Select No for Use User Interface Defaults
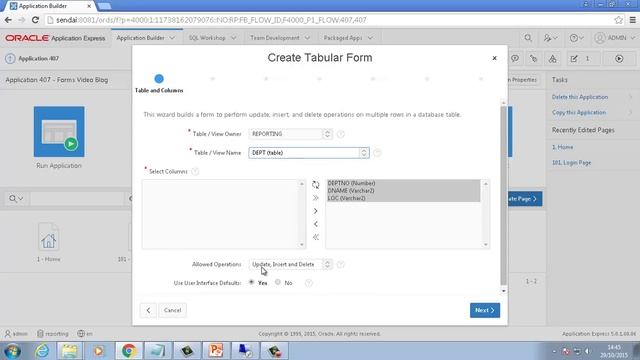640x360 pixels. coord(278,282)
